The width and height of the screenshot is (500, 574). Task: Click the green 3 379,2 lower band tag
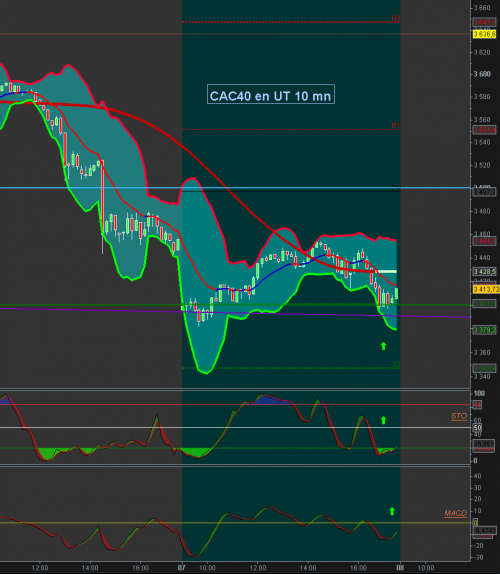point(485,330)
